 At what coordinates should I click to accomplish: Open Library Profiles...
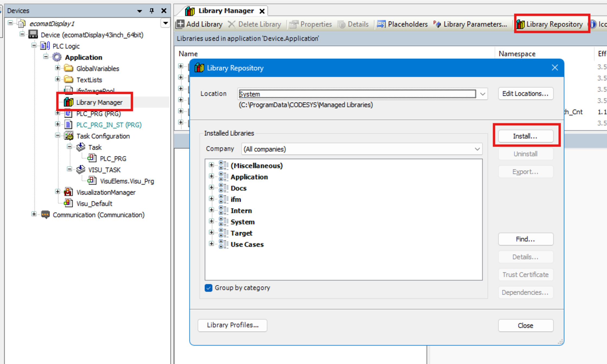tap(233, 325)
